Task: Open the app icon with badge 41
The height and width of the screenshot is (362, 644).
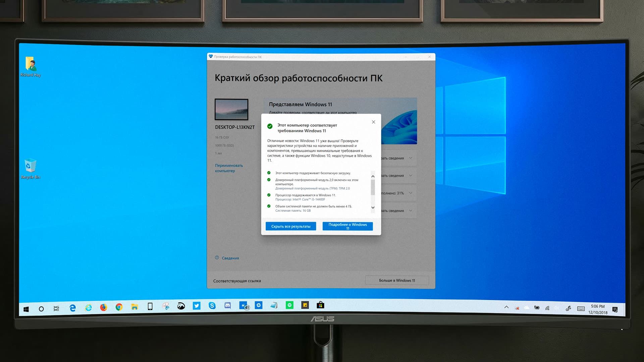Action: pos(244,306)
